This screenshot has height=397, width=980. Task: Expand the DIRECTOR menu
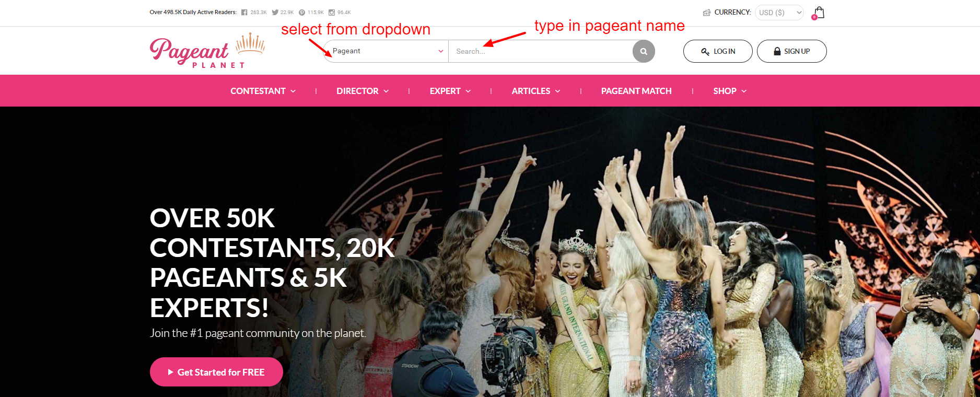click(363, 91)
